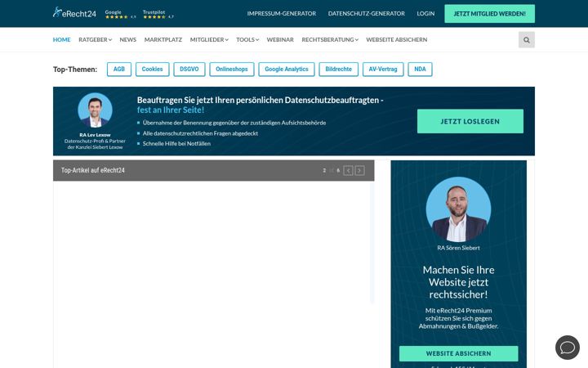Go to next top article arrow
The image size is (588, 368).
(359, 170)
